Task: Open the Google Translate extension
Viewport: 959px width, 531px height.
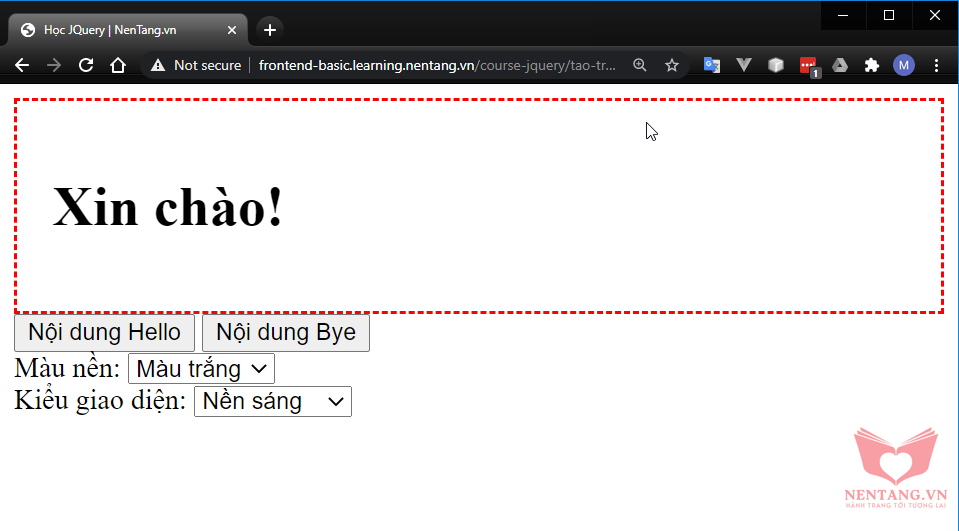Action: click(x=712, y=65)
